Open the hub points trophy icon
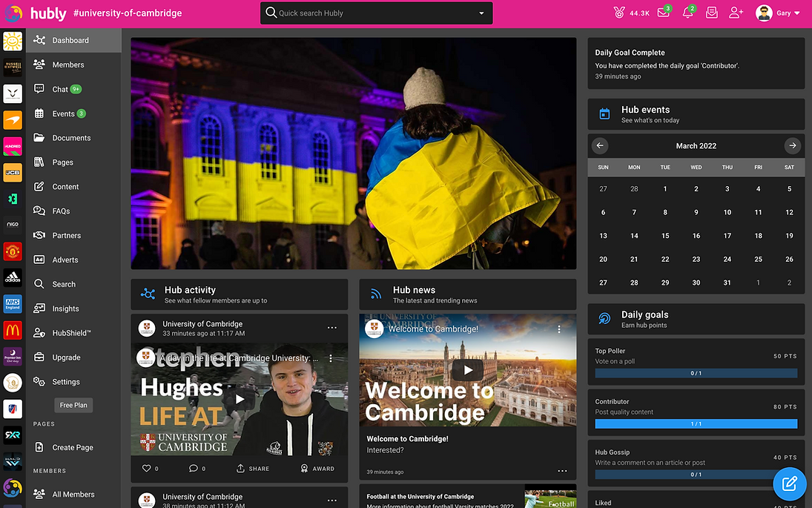This screenshot has height=508, width=812. click(619, 13)
